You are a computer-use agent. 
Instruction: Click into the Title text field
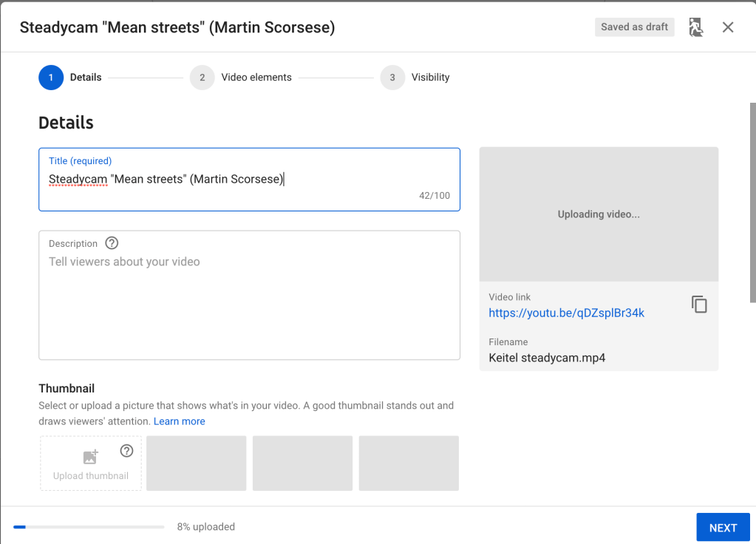(x=249, y=180)
